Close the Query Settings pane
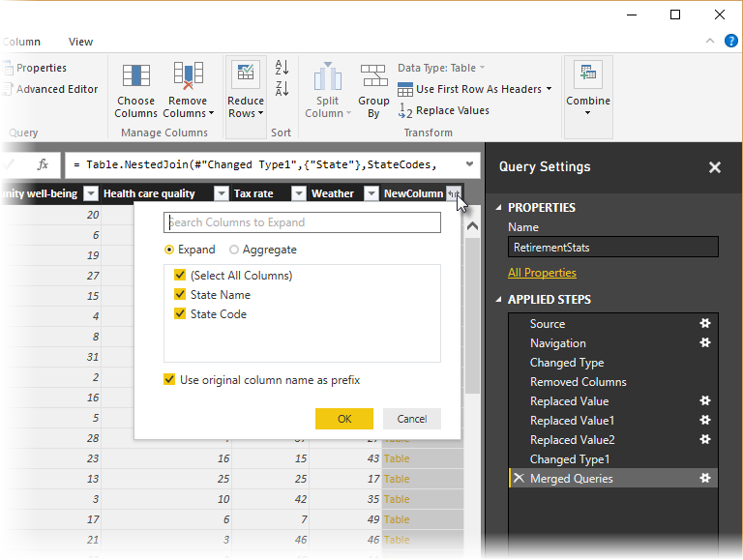 [715, 167]
